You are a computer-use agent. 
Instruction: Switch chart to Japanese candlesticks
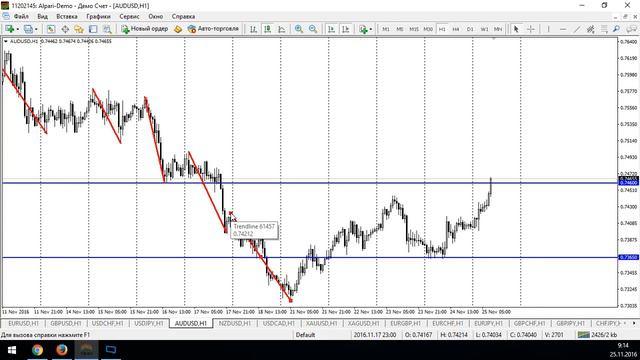267,29
